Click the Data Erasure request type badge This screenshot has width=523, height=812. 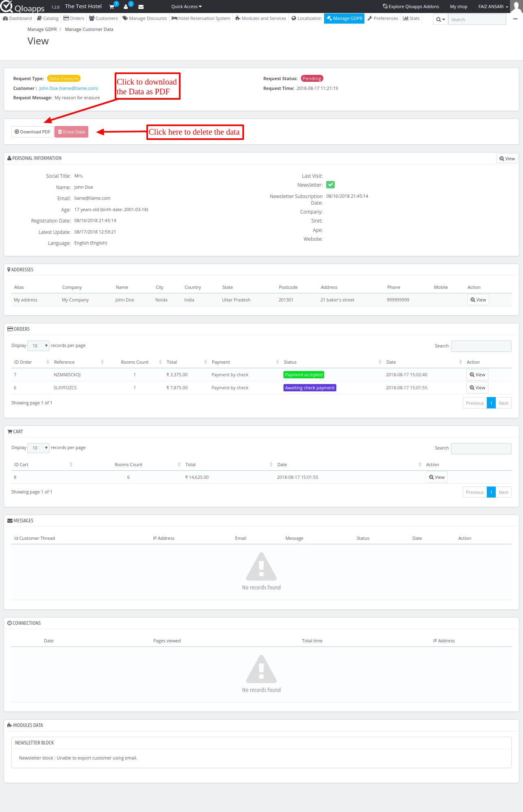[63, 79]
